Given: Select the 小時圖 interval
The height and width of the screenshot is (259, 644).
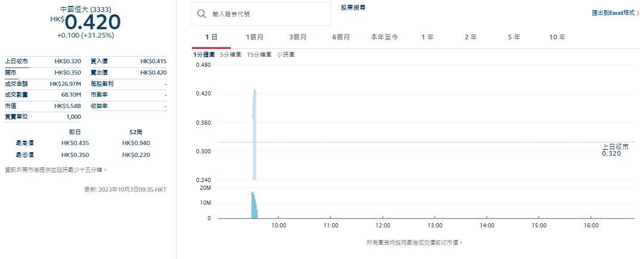Looking at the screenshot, I should click(x=286, y=55).
